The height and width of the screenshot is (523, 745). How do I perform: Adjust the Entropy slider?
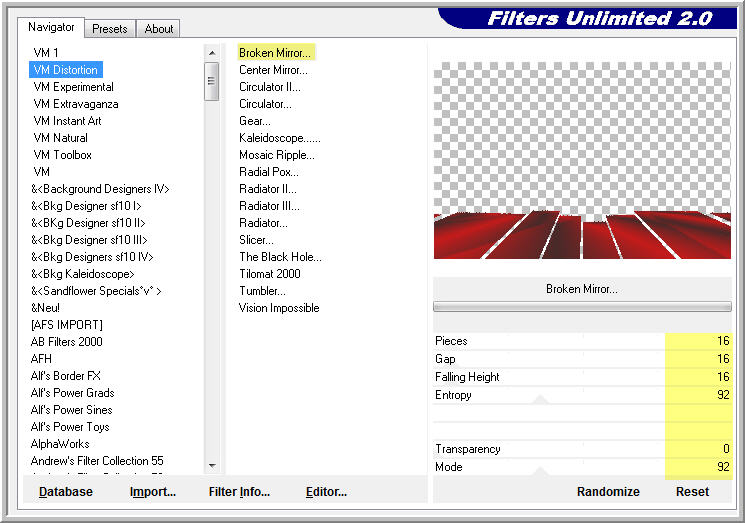point(583,395)
